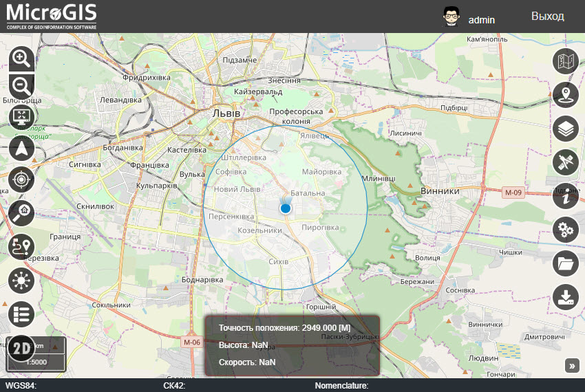Screen dimensions: 585x392
Task: Click the Сокільники map label
Action: point(111,305)
